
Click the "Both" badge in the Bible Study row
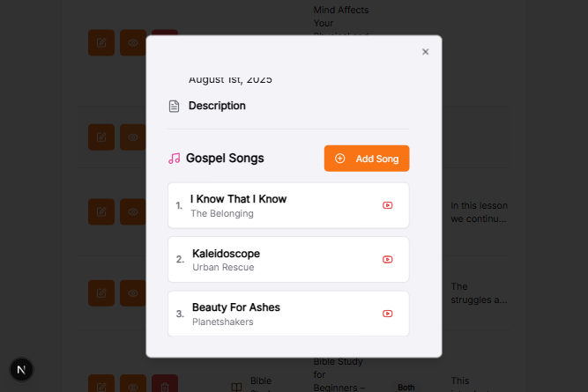pyautogui.click(x=406, y=387)
